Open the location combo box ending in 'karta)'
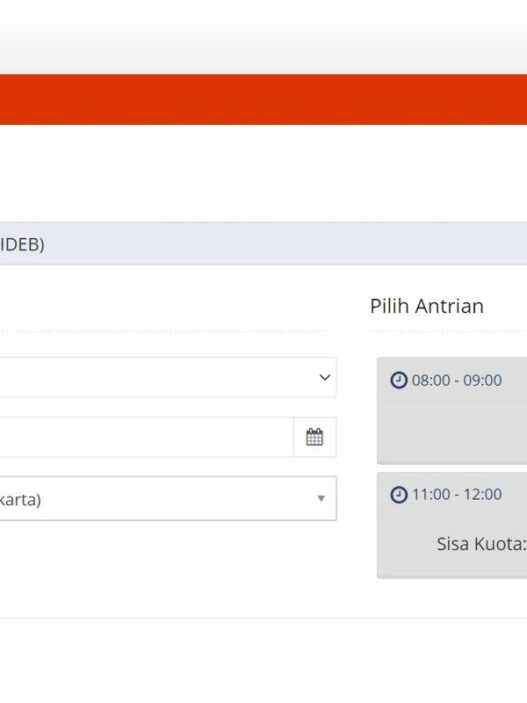527x703 pixels. click(x=168, y=499)
